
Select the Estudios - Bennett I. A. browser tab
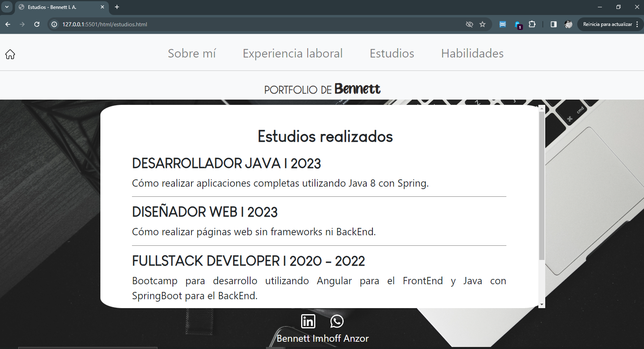[62, 7]
